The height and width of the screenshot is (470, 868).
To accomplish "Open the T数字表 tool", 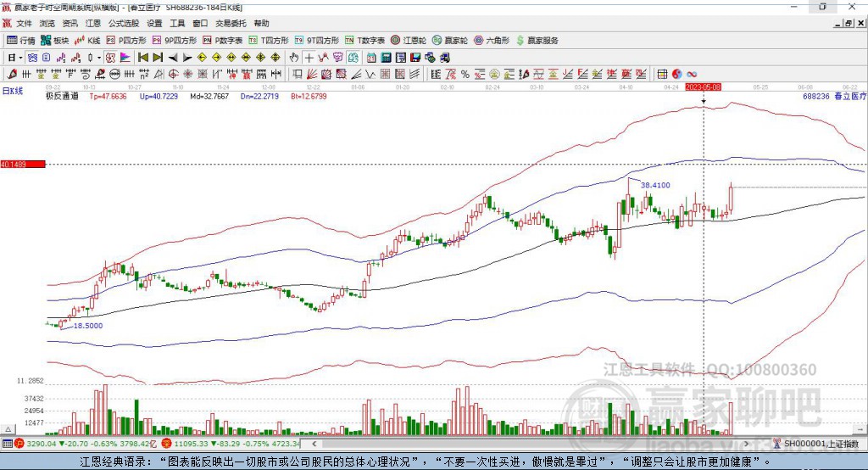I will 364,41.
